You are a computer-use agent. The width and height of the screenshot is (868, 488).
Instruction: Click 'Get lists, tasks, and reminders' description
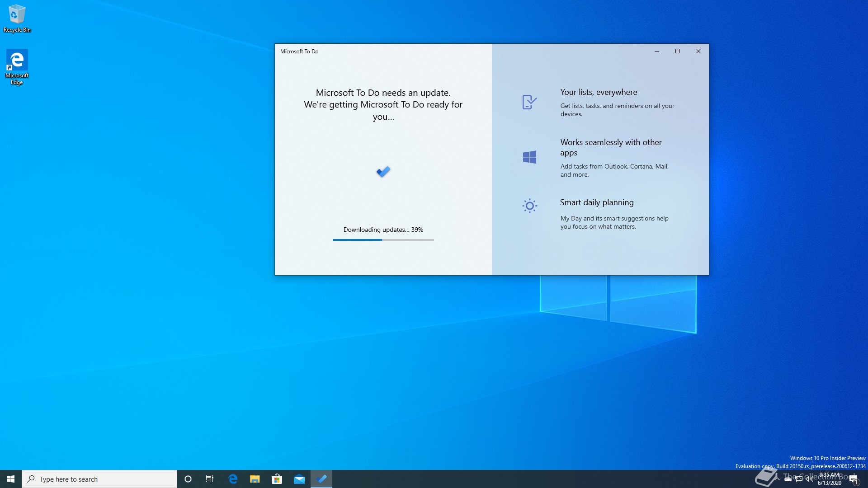pos(617,110)
